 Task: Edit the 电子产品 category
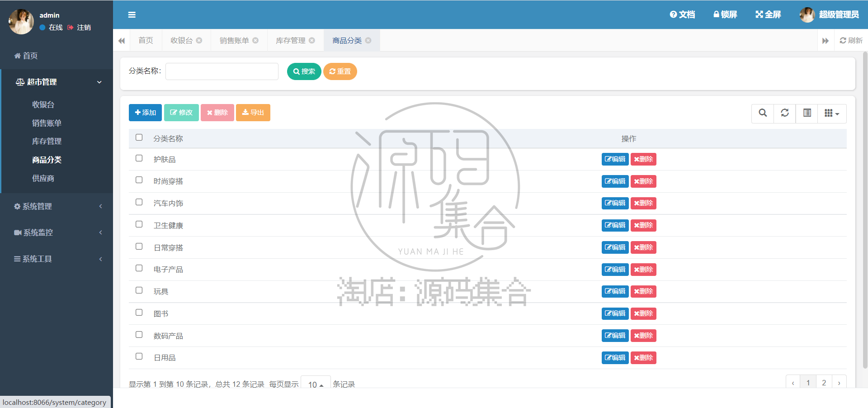(x=615, y=270)
